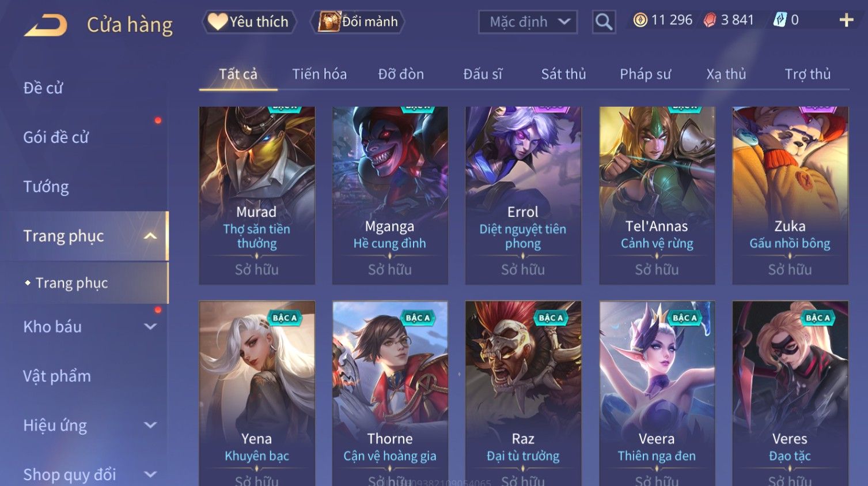Image resolution: width=868 pixels, height=486 pixels.
Task: Switch to the Tiến hóa tab
Action: pos(319,74)
